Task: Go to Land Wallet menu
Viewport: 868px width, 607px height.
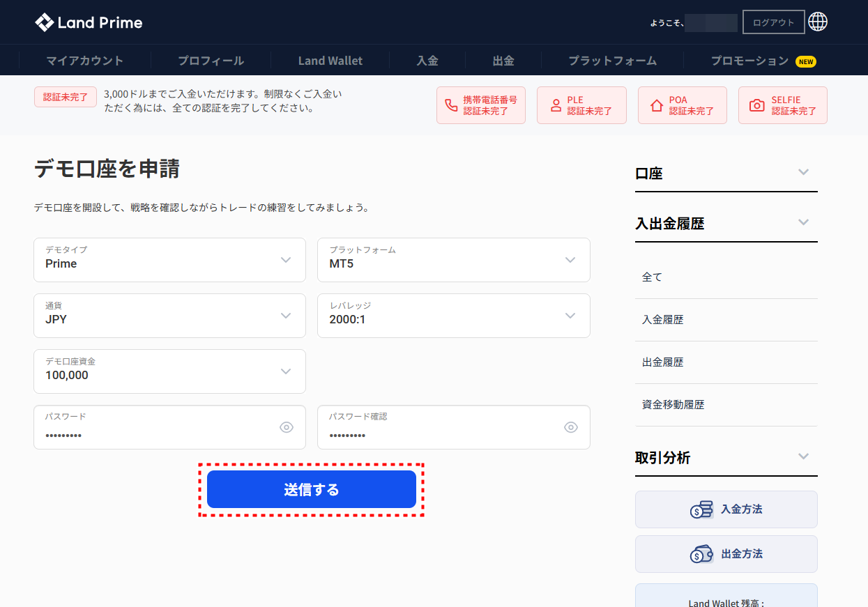Action: point(330,61)
